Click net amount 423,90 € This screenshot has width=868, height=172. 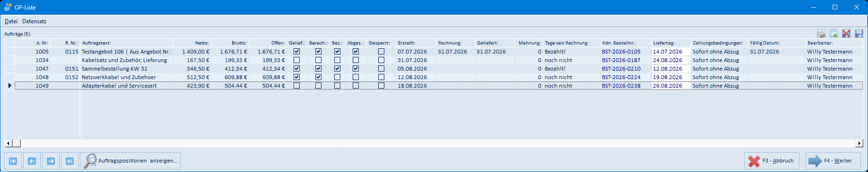198,86
